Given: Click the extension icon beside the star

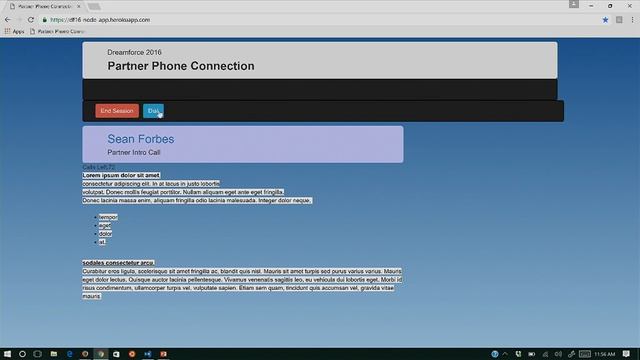Looking at the screenshot, I should 619,20.
